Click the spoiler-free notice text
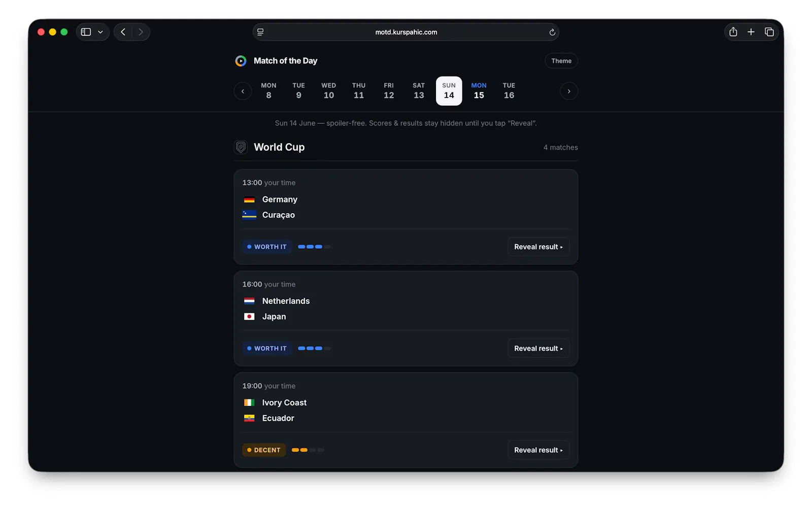812x509 pixels. click(406, 123)
